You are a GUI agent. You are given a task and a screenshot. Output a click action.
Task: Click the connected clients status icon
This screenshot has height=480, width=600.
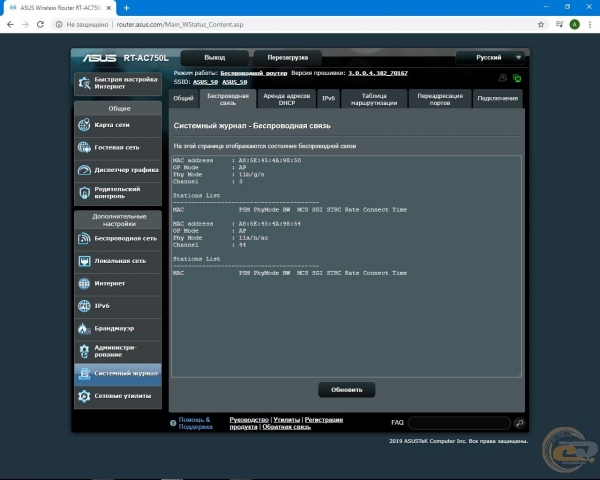click(502, 78)
